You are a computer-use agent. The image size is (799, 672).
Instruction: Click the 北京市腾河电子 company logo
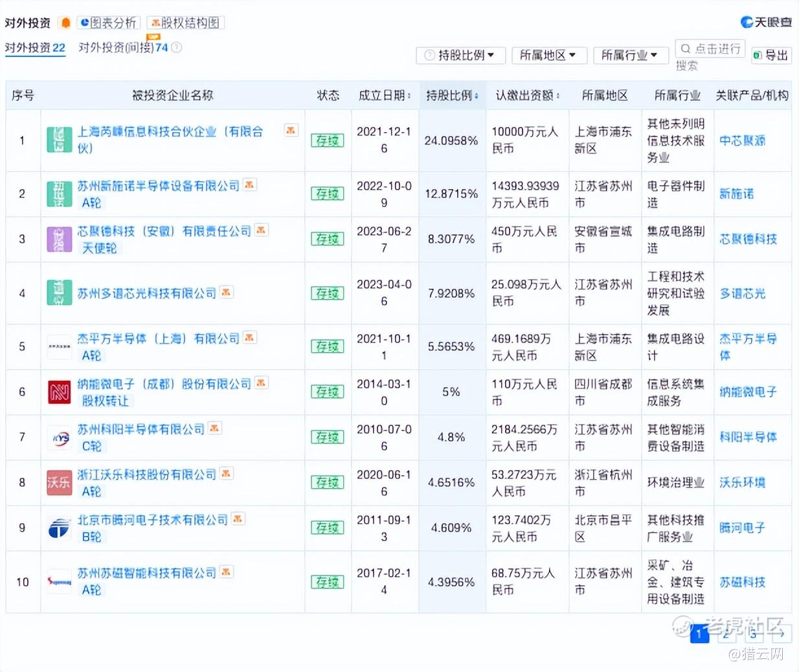(x=60, y=528)
